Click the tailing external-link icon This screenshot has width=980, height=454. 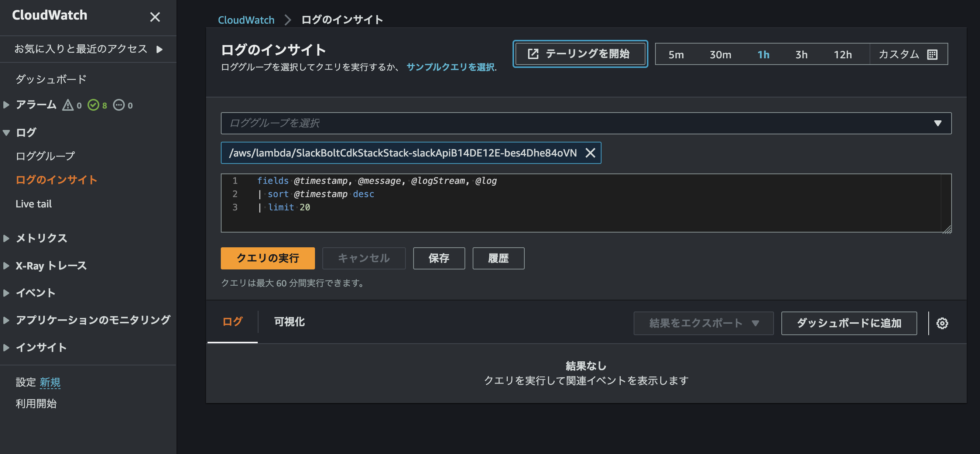coord(533,54)
